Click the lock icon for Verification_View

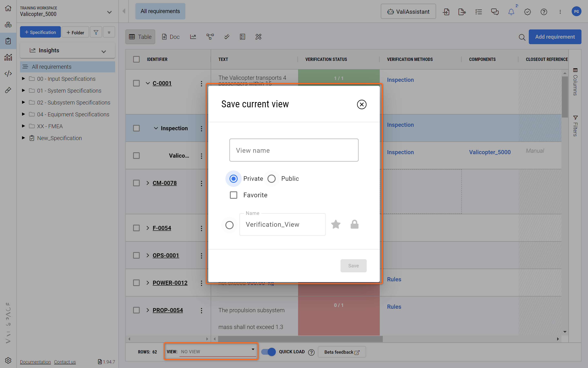pos(354,224)
